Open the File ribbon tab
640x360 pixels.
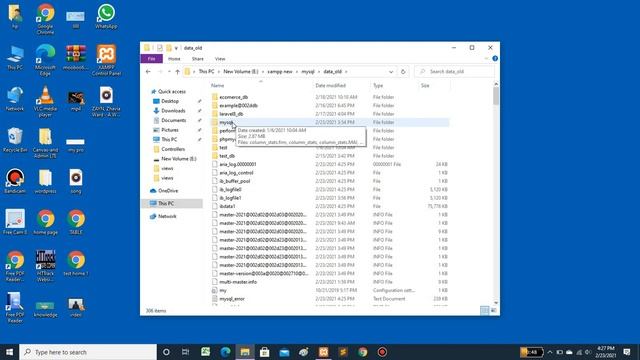[151, 59]
